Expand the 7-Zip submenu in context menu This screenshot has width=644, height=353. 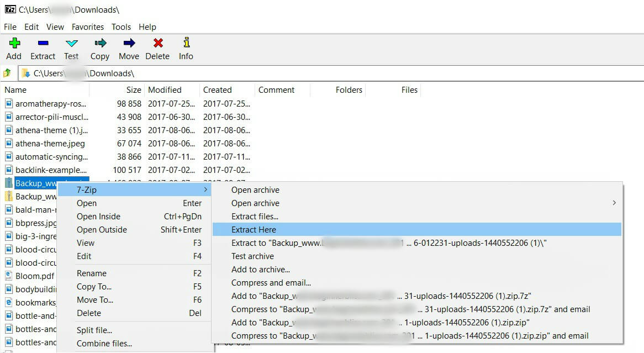click(134, 189)
